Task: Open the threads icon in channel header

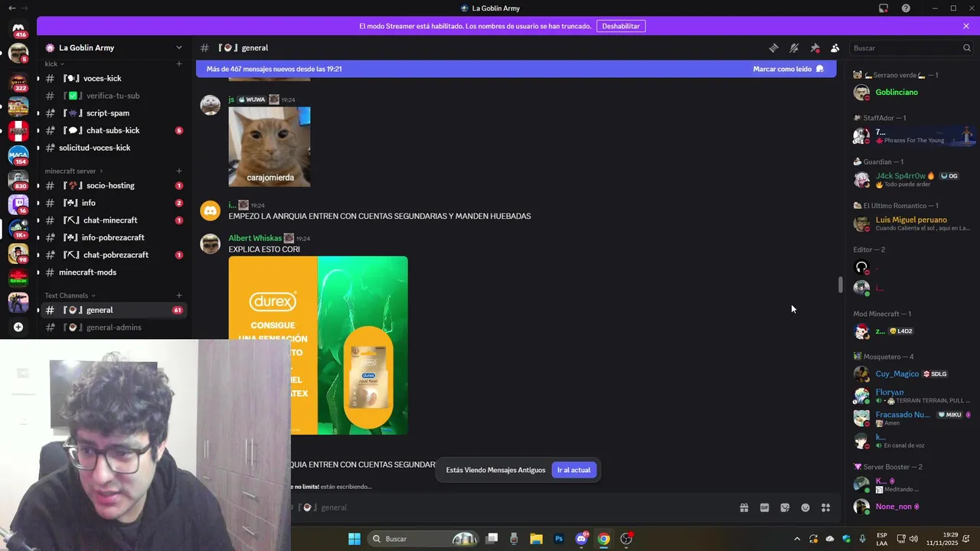Action: [x=773, y=47]
